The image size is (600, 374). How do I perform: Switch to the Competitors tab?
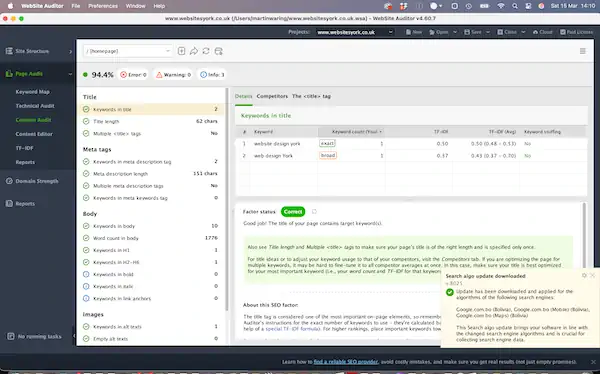[272, 96]
